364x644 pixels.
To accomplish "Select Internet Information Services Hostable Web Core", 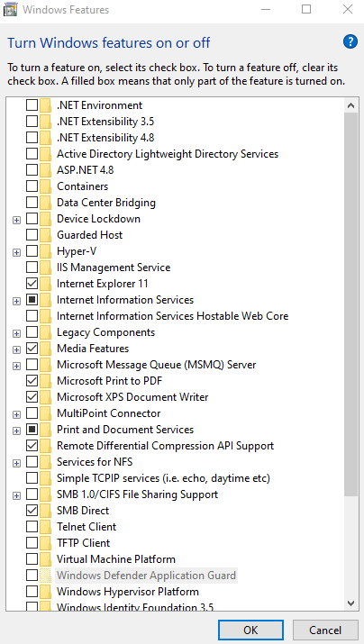I will pos(173,316).
